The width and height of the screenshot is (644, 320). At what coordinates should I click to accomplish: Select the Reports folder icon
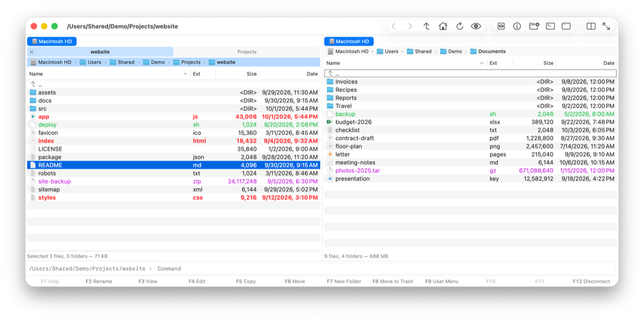pyautogui.click(x=330, y=98)
